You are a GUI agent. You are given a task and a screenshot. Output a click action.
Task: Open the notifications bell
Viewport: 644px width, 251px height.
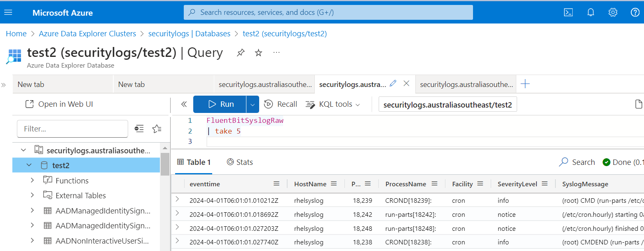click(x=590, y=12)
